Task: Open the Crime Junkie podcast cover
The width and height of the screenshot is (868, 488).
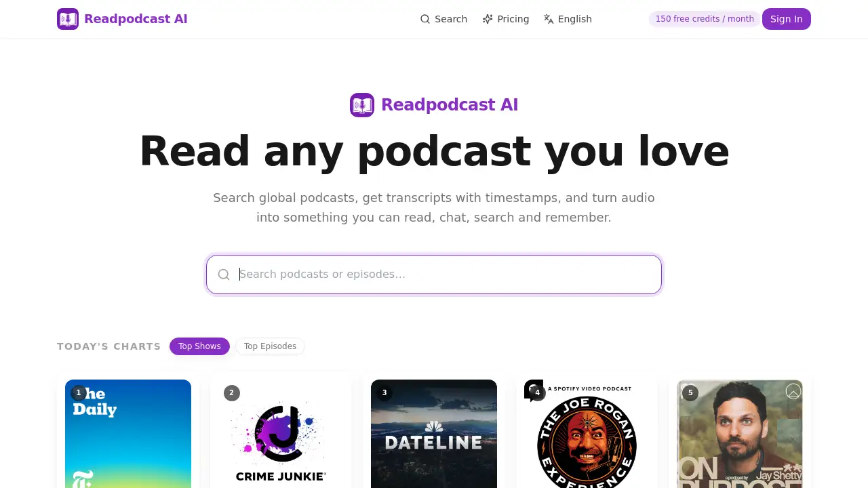Action: [281, 434]
